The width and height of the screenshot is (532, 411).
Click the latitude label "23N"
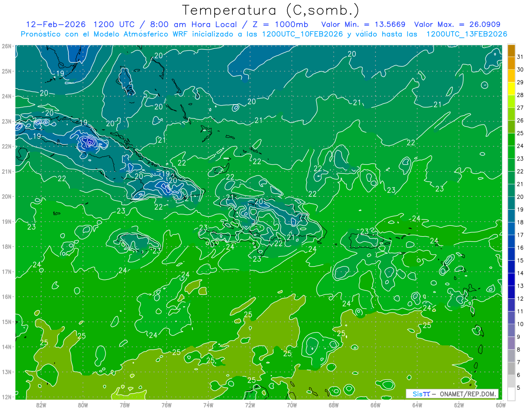point(7,121)
